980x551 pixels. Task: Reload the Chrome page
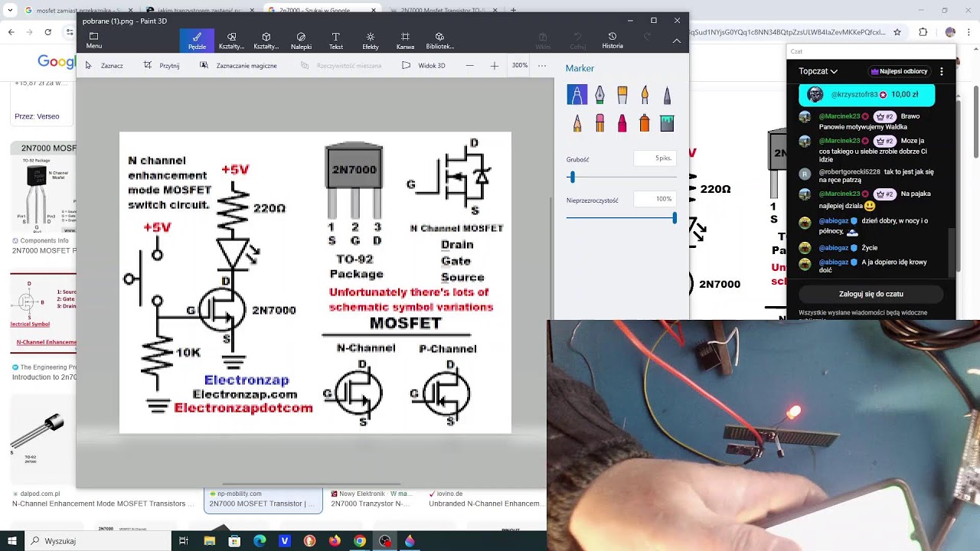click(48, 32)
